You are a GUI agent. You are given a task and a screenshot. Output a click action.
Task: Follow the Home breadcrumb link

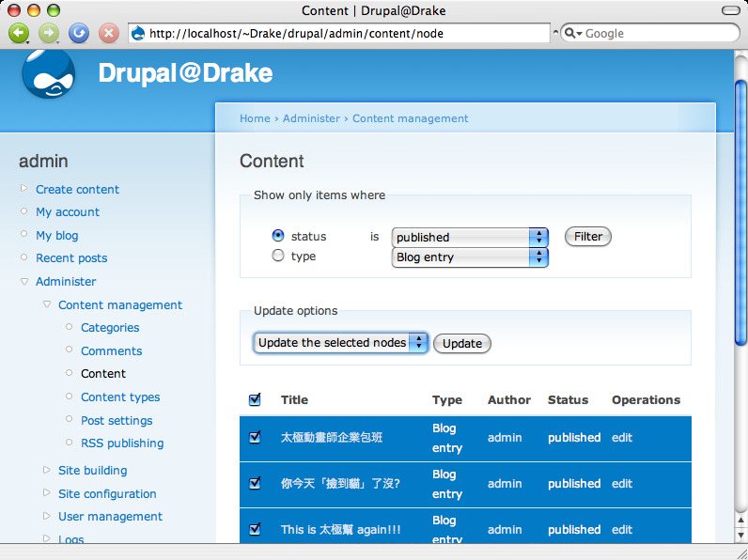click(x=255, y=118)
